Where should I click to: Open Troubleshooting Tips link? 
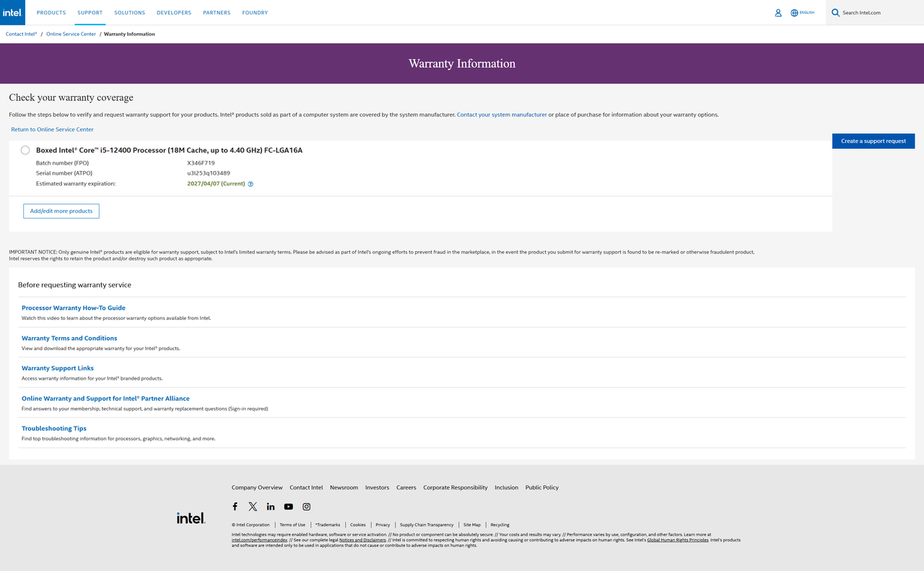tap(54, 429)
